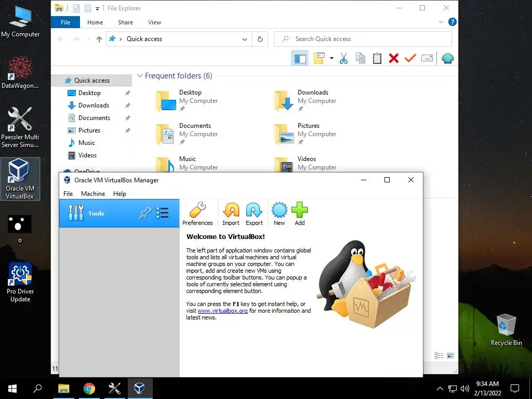Open the dropdown arrow beside New folder icon

(331, 58)
